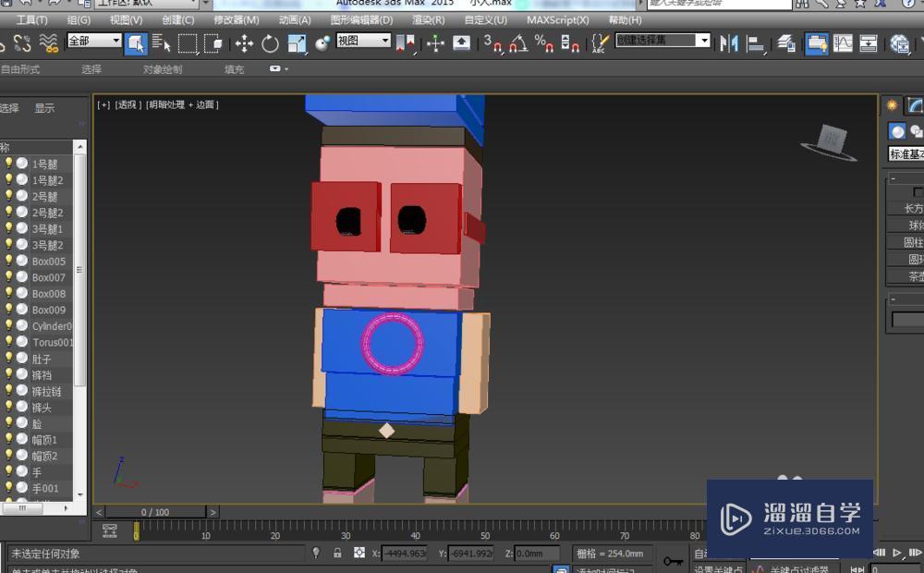Click the 透视 viewport label
The height and width of the screenshot is (573, 924).
click(128, 104)
